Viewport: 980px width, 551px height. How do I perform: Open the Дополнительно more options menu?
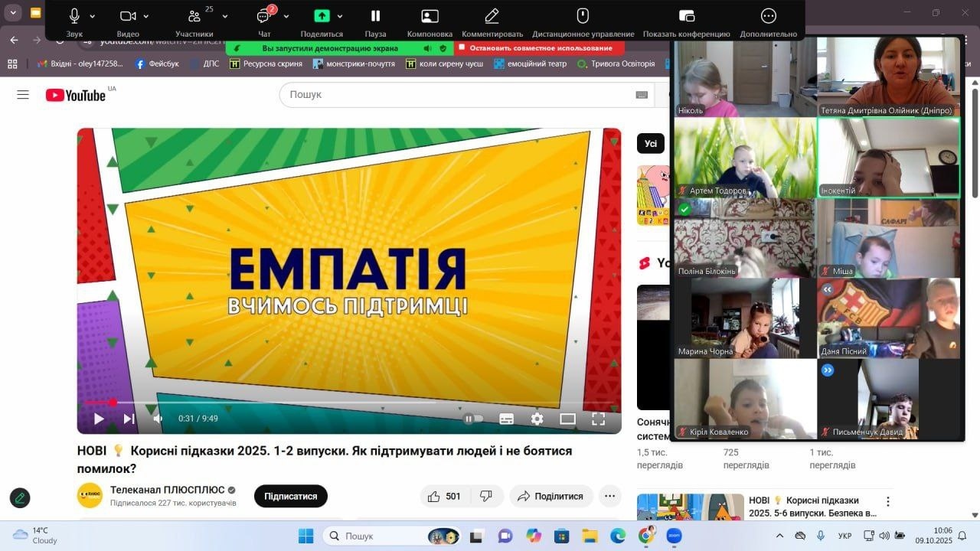click(768, 16)
